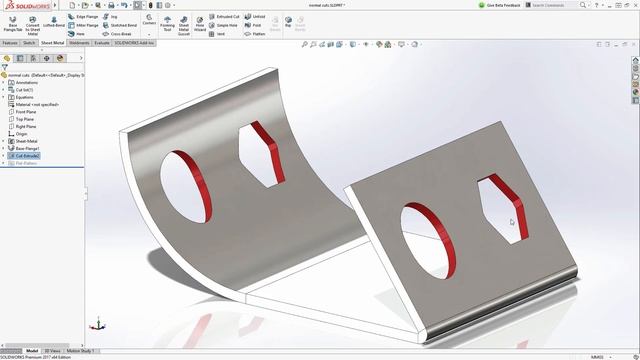Screen dimensions: 640x360
Task: Switch to the Sheet Metal tab
Action: coord(53,43)
